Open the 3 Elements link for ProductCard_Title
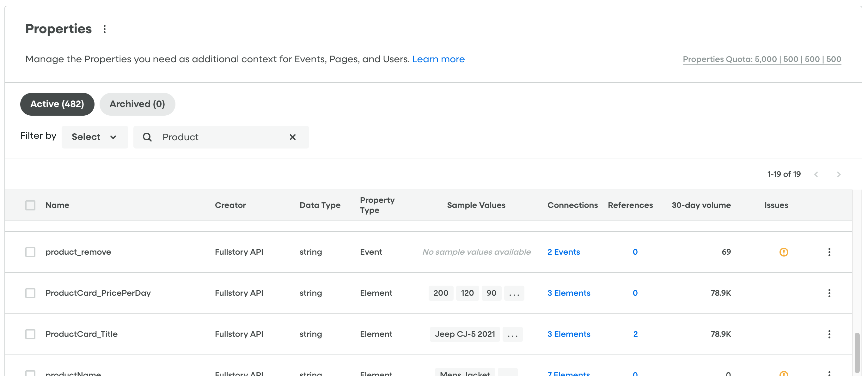 (x=568, y=334)
